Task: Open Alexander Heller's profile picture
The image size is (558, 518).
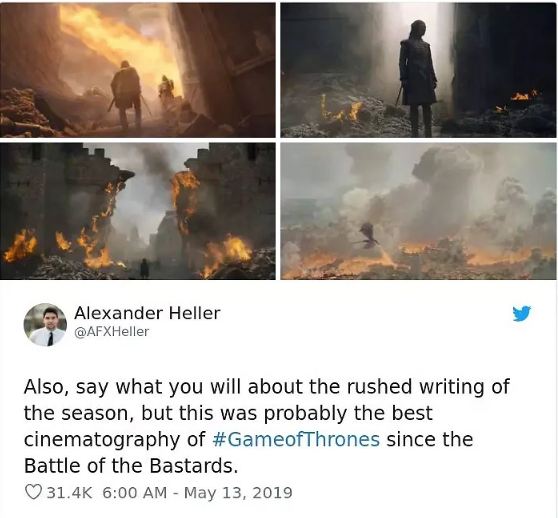Action: coord(45,324)
